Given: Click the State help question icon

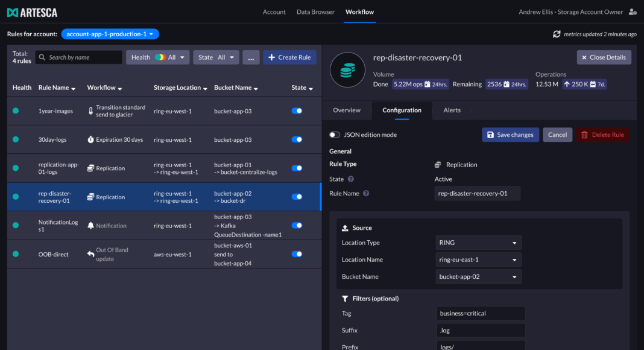Looking at the screenshot, I should 351,179.
